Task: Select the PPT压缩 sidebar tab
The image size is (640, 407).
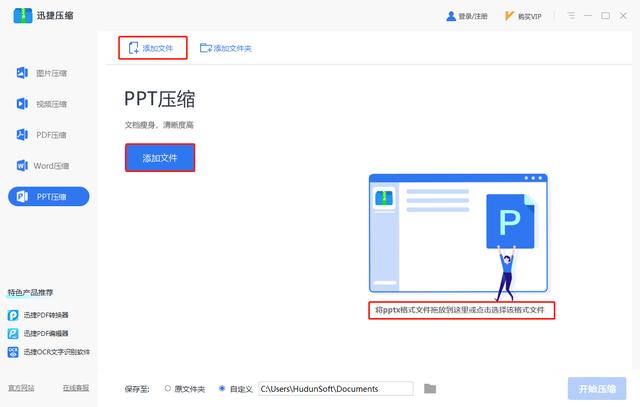Action: pos(49,197)
